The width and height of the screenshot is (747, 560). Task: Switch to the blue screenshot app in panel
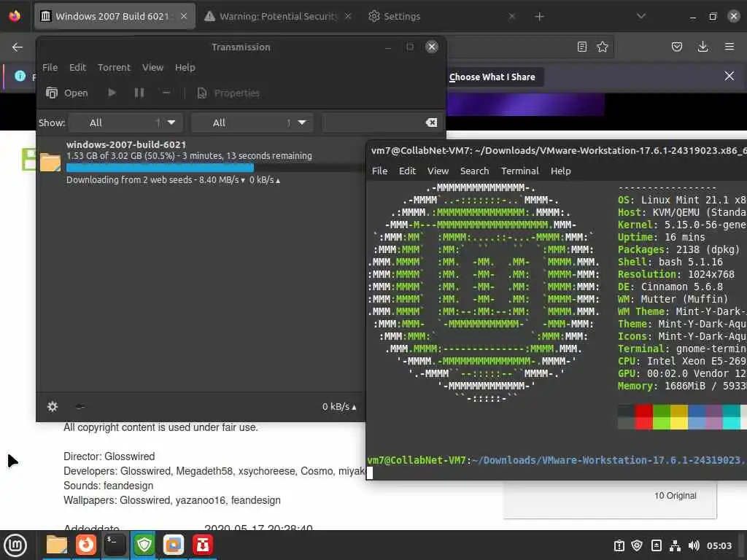pos(174,545)
